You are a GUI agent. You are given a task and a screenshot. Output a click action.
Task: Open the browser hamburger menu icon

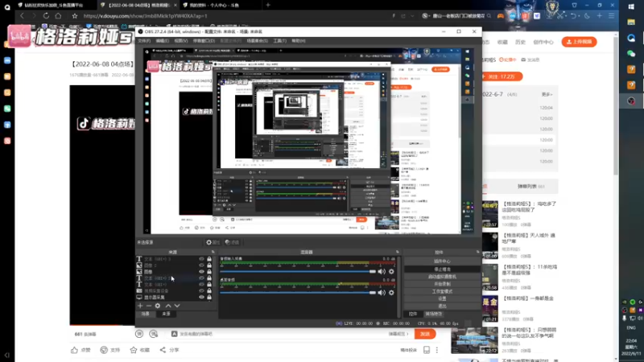click(x=612, y=15)
